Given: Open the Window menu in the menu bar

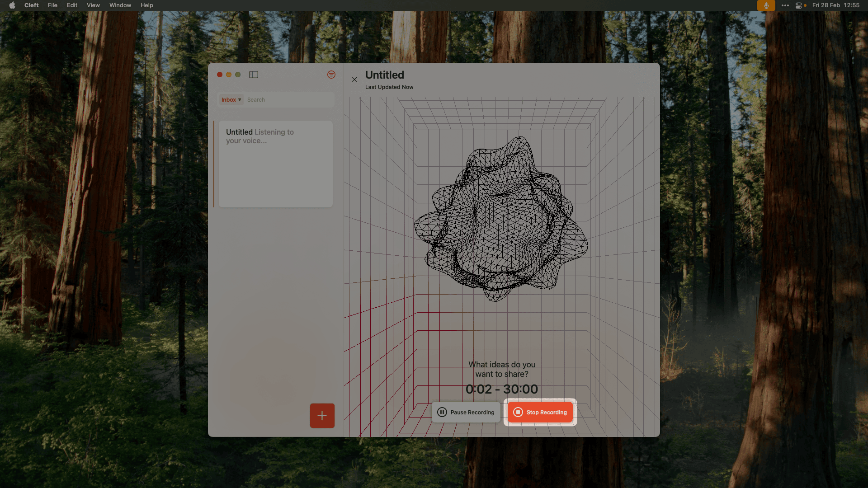Looking at the screenshot, I should [x=120, y=5].
